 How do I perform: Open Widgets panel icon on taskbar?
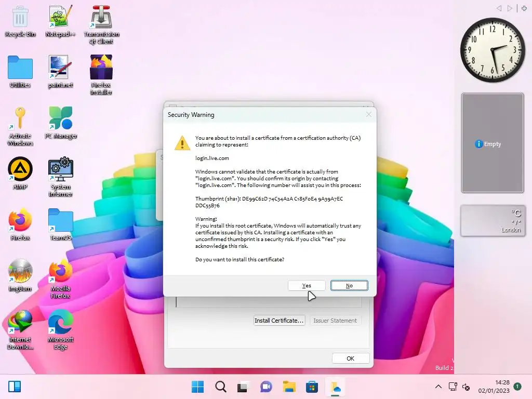click(15, 387)
